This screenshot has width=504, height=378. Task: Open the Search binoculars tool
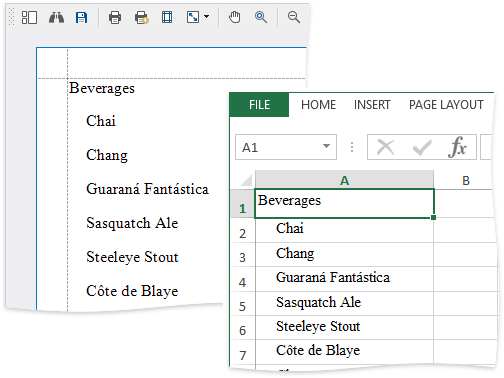[x=56, y=17]
